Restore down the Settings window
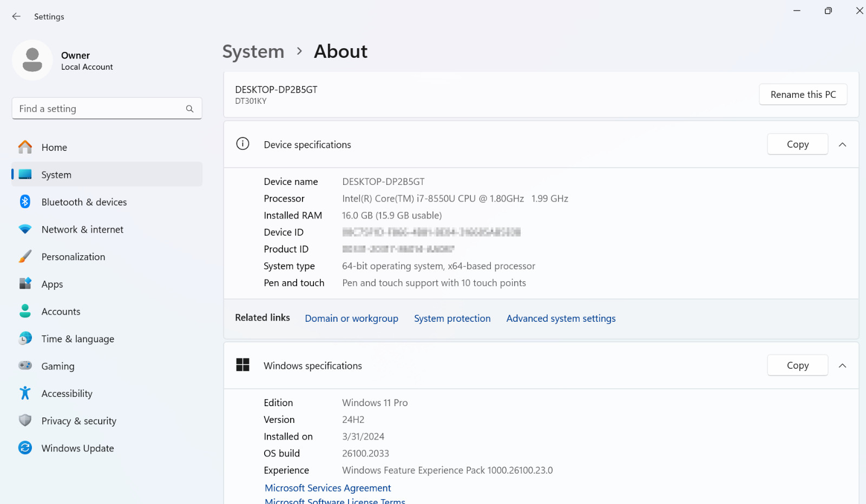 (x=828, y=11)
